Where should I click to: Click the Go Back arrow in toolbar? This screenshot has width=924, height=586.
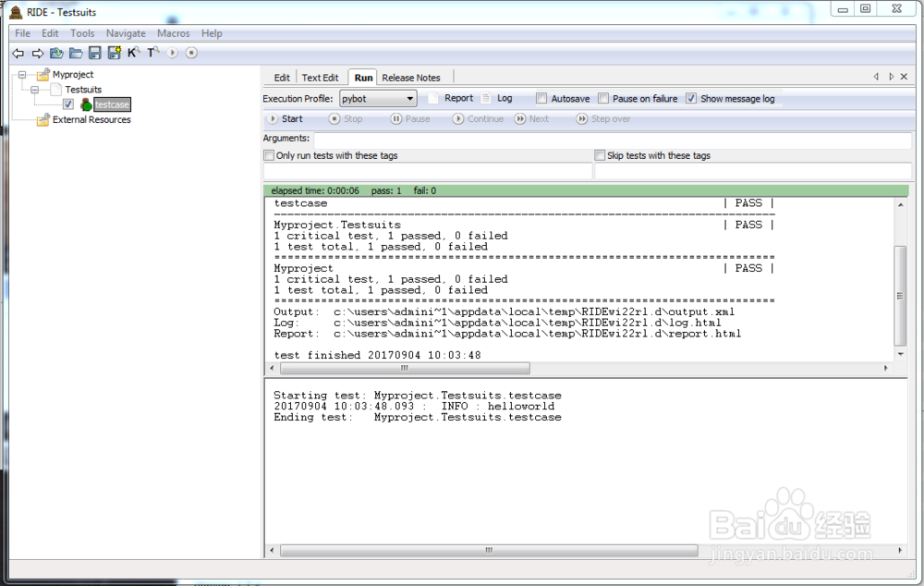18,53
